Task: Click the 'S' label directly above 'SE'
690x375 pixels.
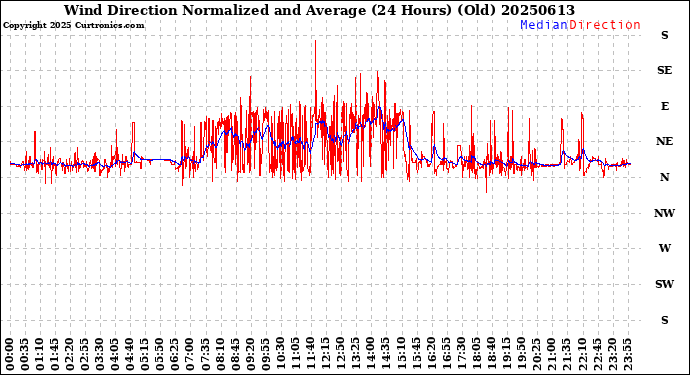Action: (x=664, y=35)
